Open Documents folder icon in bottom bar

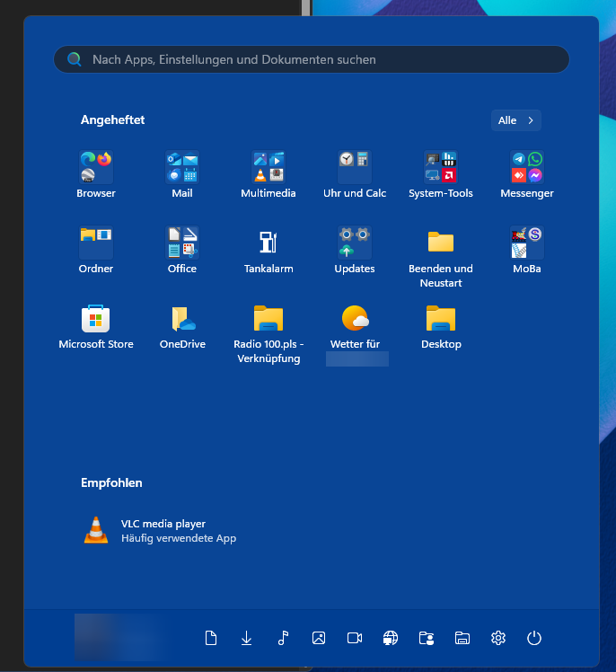tap(211, 638)
